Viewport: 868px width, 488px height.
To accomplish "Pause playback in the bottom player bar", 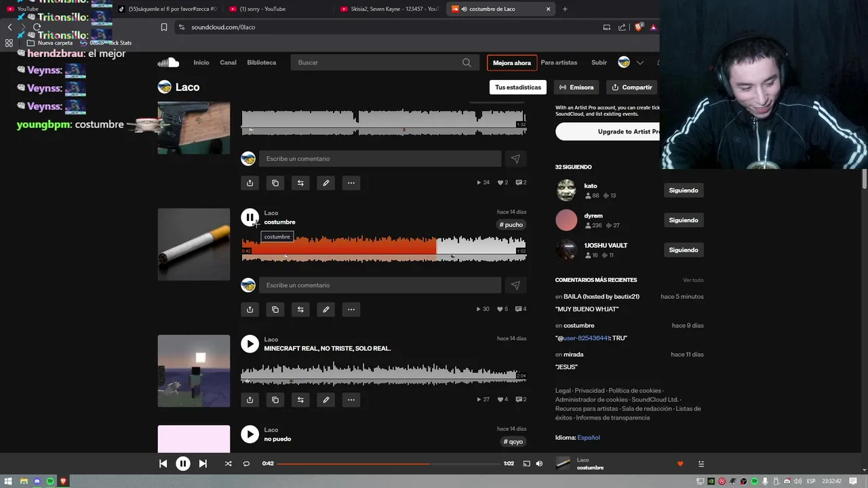I will click(183, 464).
